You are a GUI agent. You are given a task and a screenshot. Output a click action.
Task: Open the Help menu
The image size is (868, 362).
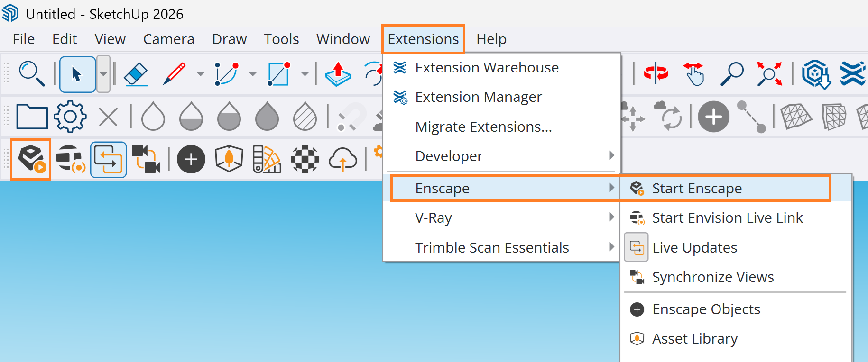pos(491,39)
